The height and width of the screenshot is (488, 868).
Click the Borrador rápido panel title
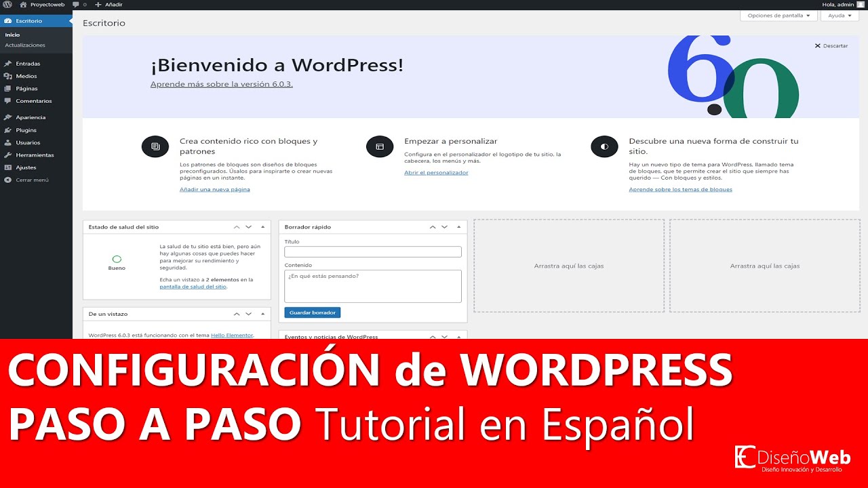(308, 227)
